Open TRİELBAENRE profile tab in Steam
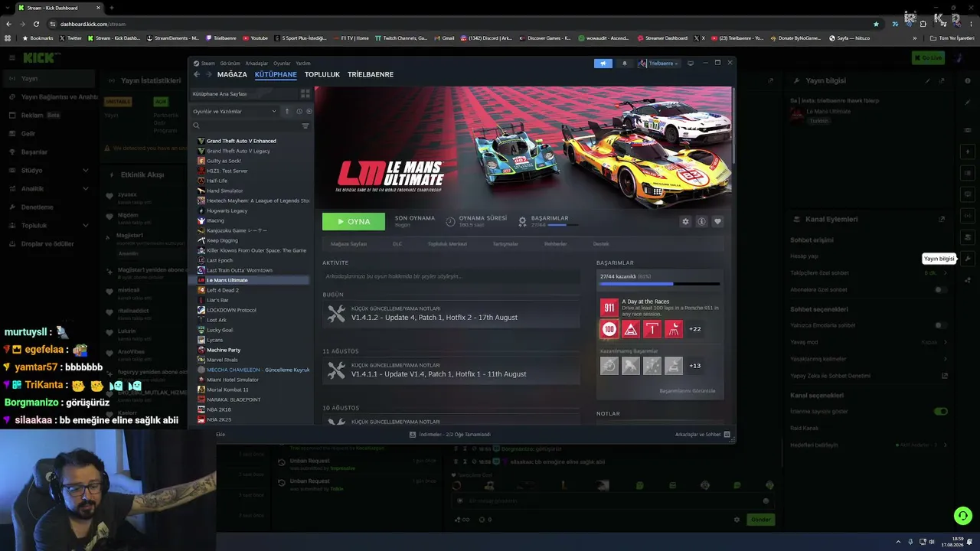The width and height of the screenshot is (980, 551). click(371, 74)
